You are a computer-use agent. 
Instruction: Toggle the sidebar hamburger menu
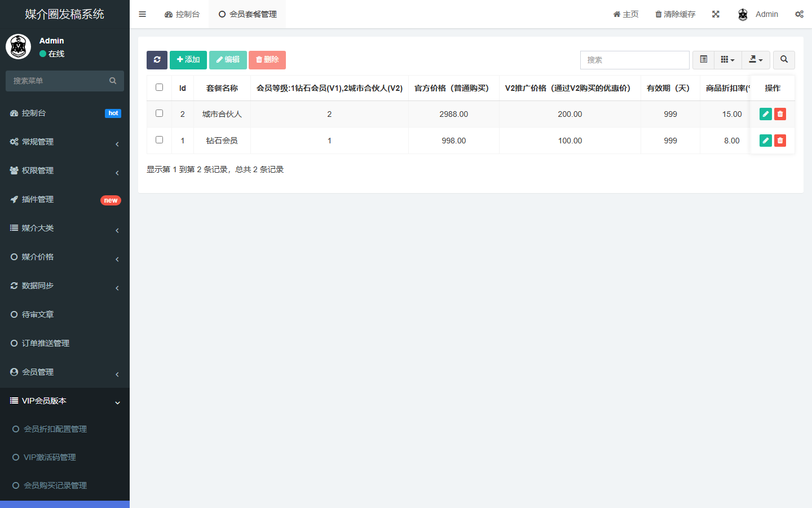tap(142, 14)
